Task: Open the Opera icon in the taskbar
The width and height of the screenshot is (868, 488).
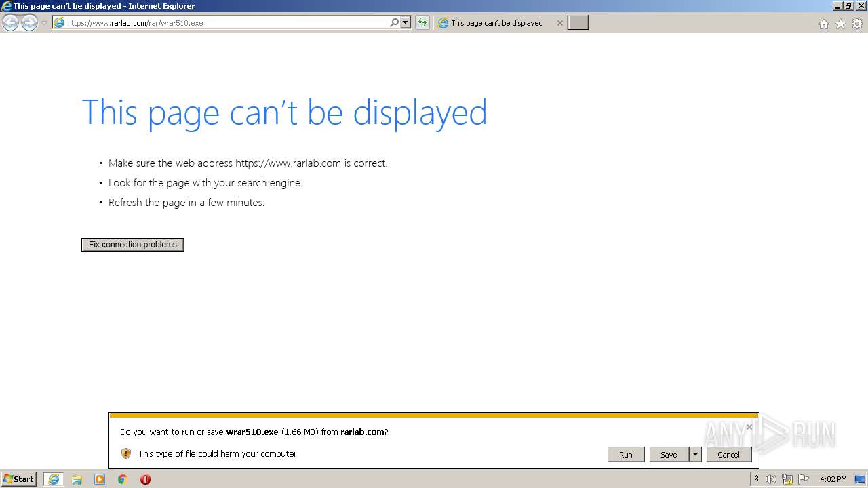Action: 145,479
